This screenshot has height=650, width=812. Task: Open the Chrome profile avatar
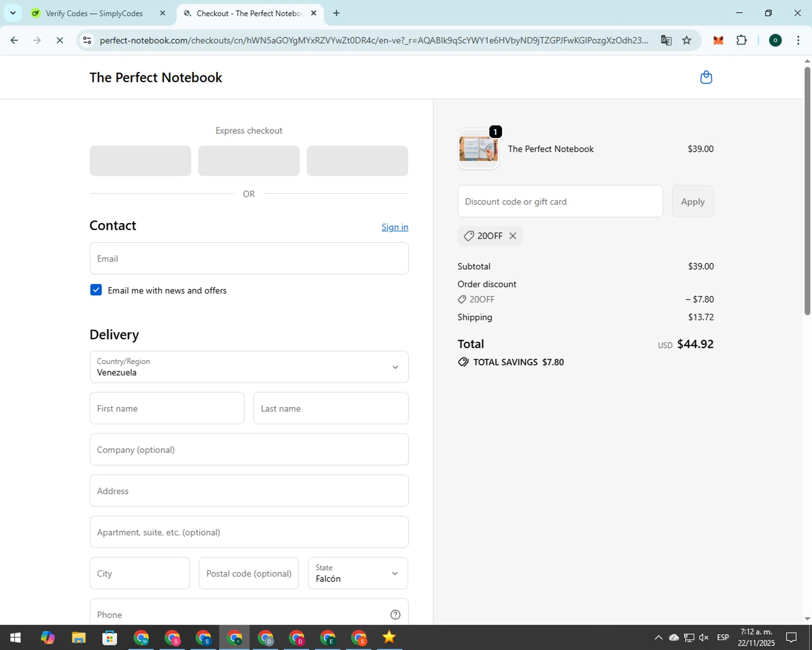pos(775,40)
